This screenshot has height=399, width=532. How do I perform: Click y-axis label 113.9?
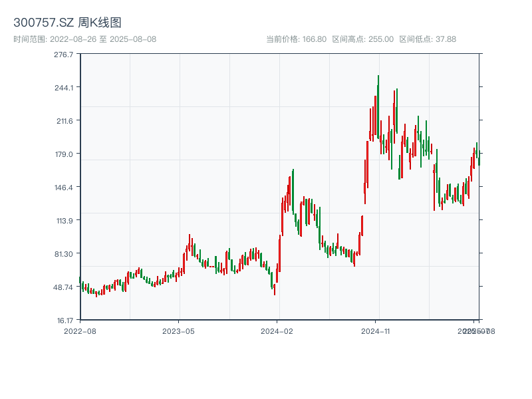tap(65, 221)
